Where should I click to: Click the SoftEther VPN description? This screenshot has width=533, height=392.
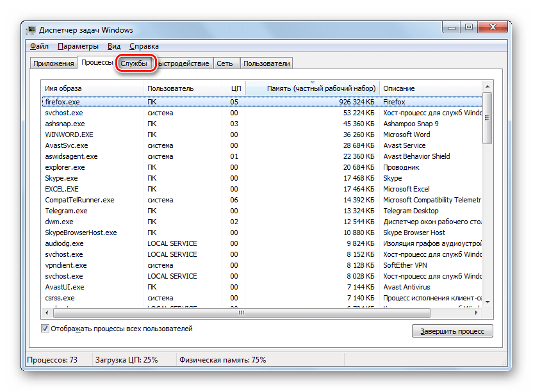point(405,265)
